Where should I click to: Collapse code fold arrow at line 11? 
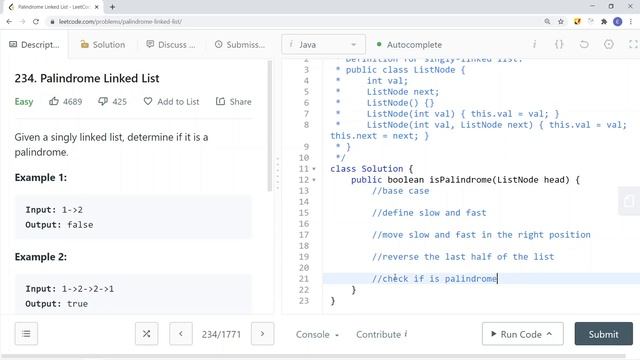[x=314, y=169]
